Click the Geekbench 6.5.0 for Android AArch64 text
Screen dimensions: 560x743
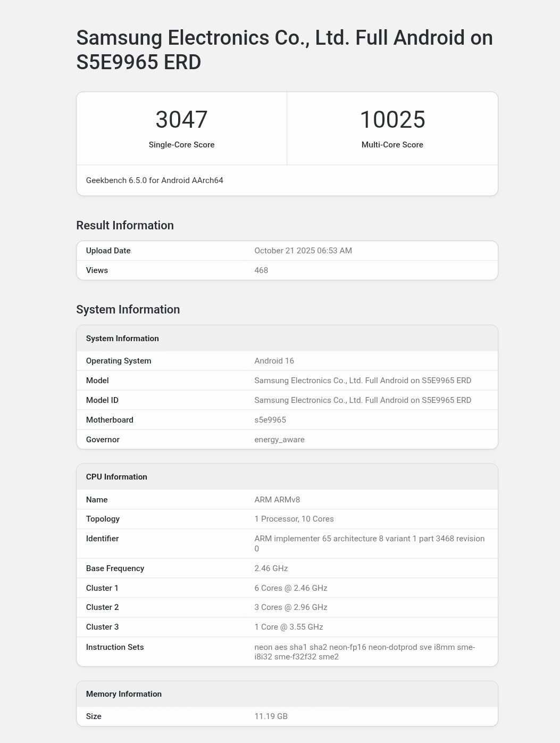point(155,180)
